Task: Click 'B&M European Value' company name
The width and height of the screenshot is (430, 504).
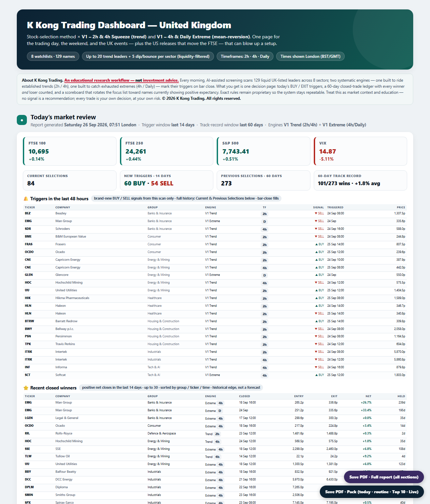Action: click(x=71, y=237)
